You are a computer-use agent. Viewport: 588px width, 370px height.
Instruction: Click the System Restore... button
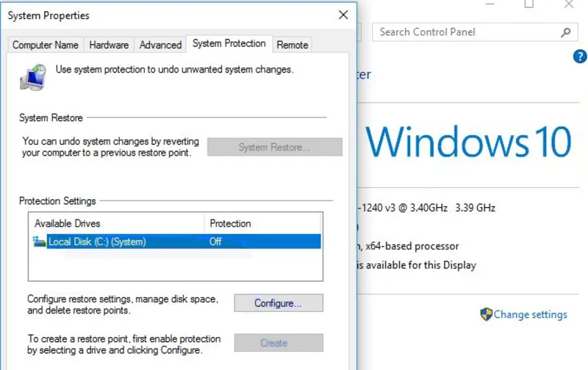(274, 148)
